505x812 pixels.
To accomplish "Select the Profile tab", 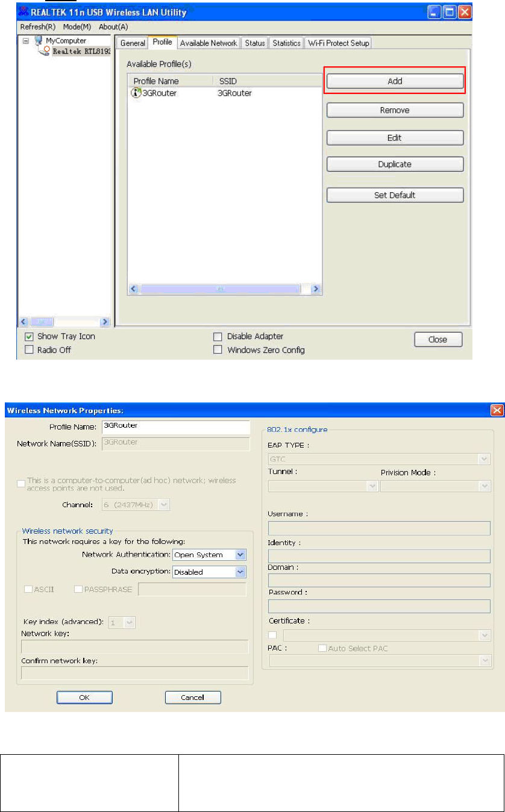I will click(x=162, y=42).
